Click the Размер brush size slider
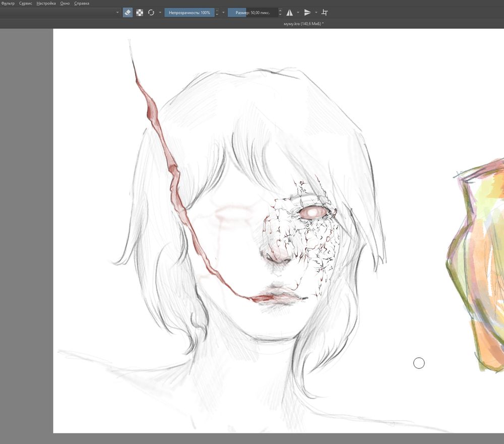This screenshot has height=444, width=504. [253, 13]
